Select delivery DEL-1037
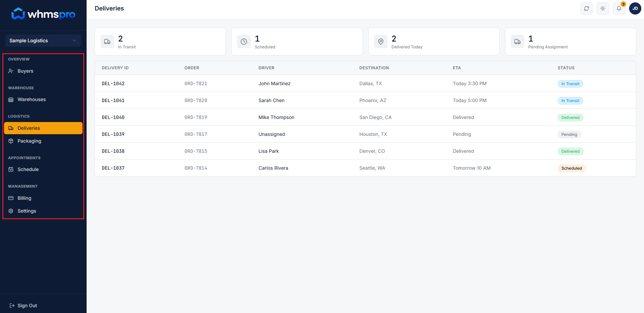644x313 pixels. pyautogui.click(x=113, y=168)
